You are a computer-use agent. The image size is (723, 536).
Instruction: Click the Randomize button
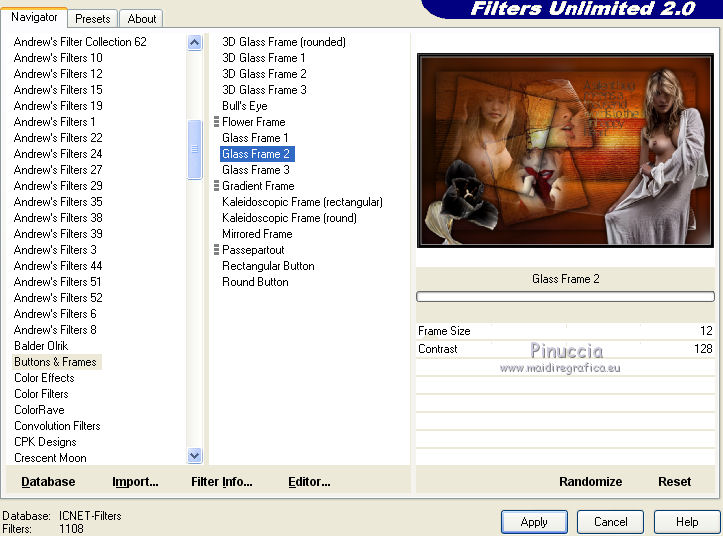591,482
